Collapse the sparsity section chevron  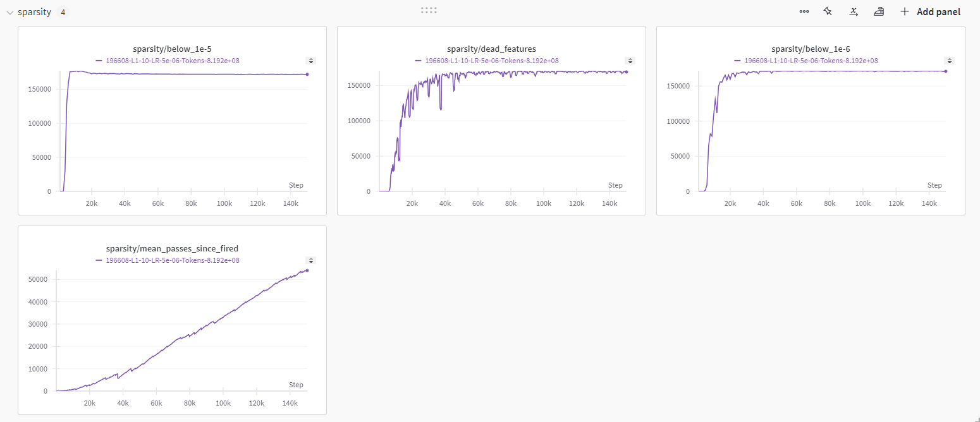click(10, 12)
